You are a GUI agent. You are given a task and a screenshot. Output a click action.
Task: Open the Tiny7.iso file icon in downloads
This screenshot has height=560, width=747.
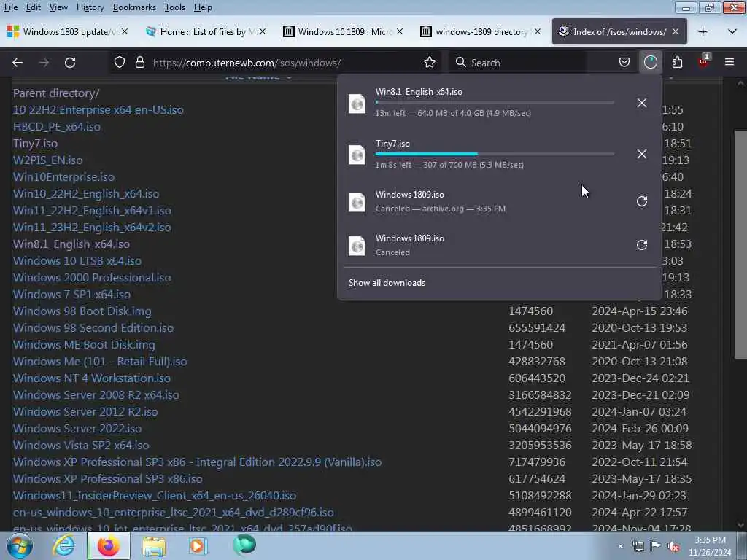click(x=357, y=155)
